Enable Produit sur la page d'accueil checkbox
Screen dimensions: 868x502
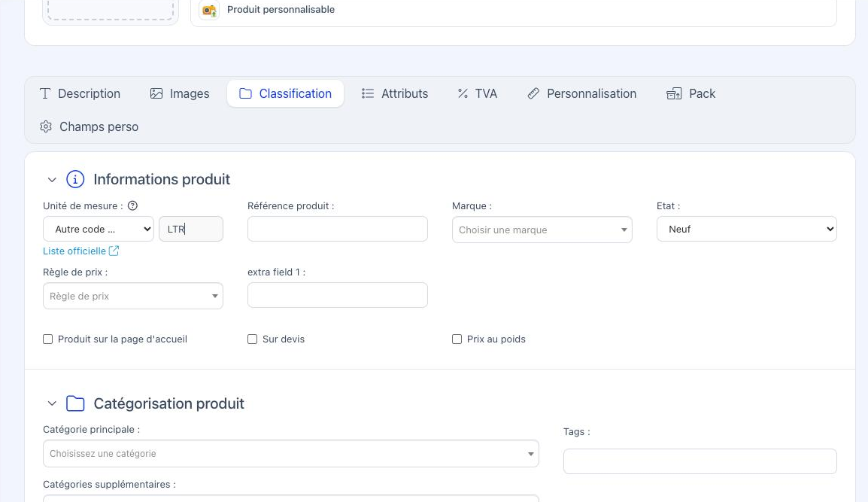[47, 339]
